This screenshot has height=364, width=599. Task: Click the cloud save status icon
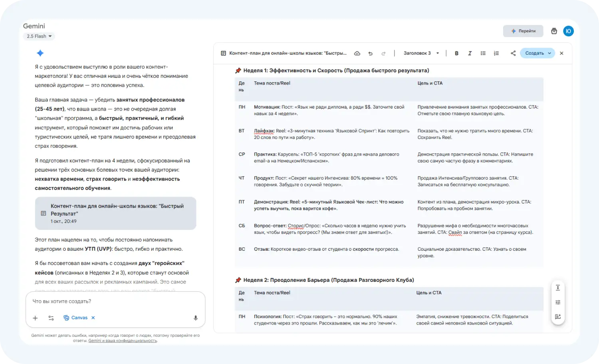357,53
